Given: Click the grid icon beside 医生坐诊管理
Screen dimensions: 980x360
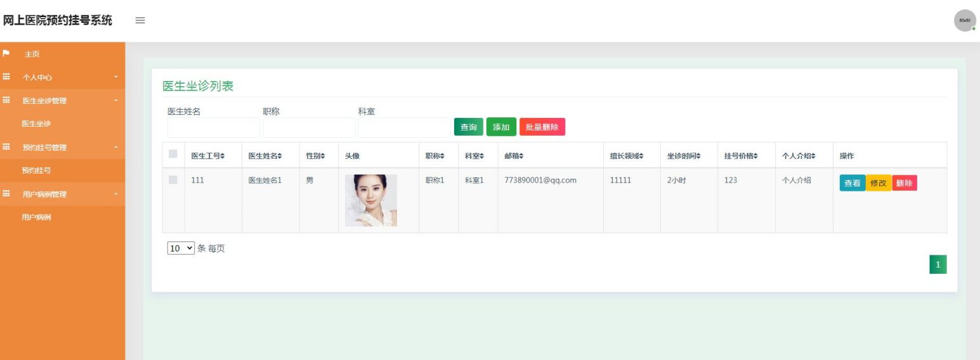Looking at the screenshot, I should [6, 100].
